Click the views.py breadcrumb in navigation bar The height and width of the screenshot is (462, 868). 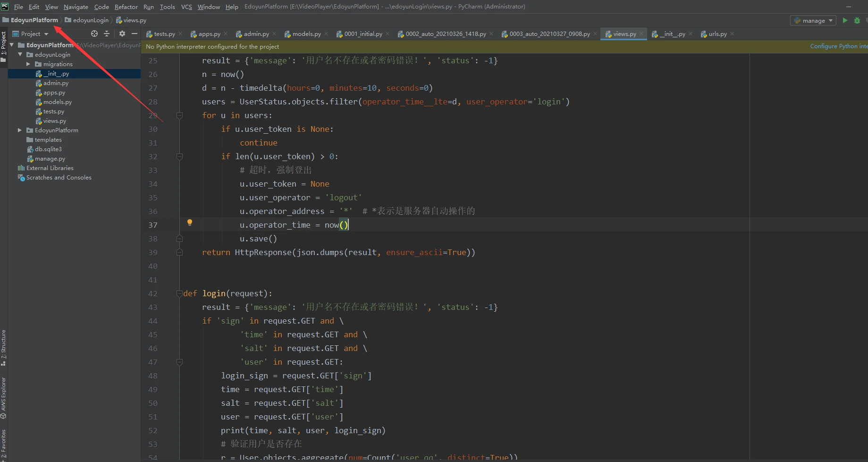[131, 20]
